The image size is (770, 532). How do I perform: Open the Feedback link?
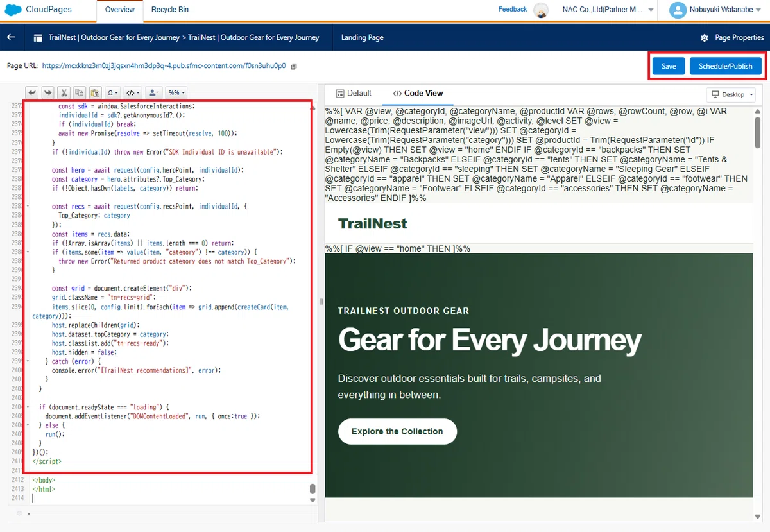(x=513, y=10)
